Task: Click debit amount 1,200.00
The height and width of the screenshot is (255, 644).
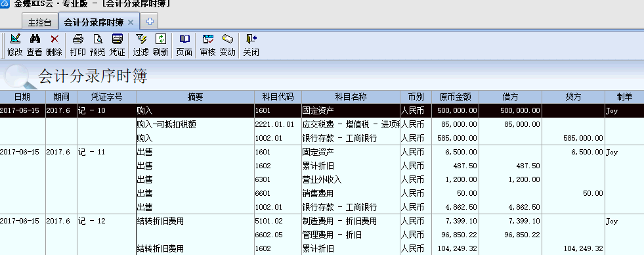Action: click(x=524, y=179)
